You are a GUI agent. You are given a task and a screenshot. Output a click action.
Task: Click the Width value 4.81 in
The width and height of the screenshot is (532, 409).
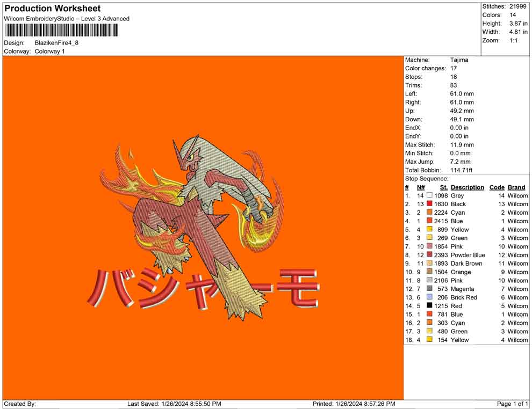pos(518,32)
